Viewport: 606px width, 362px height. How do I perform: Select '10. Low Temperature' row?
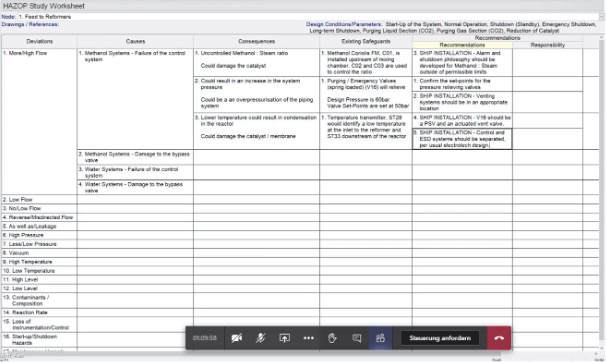(39, 270)
